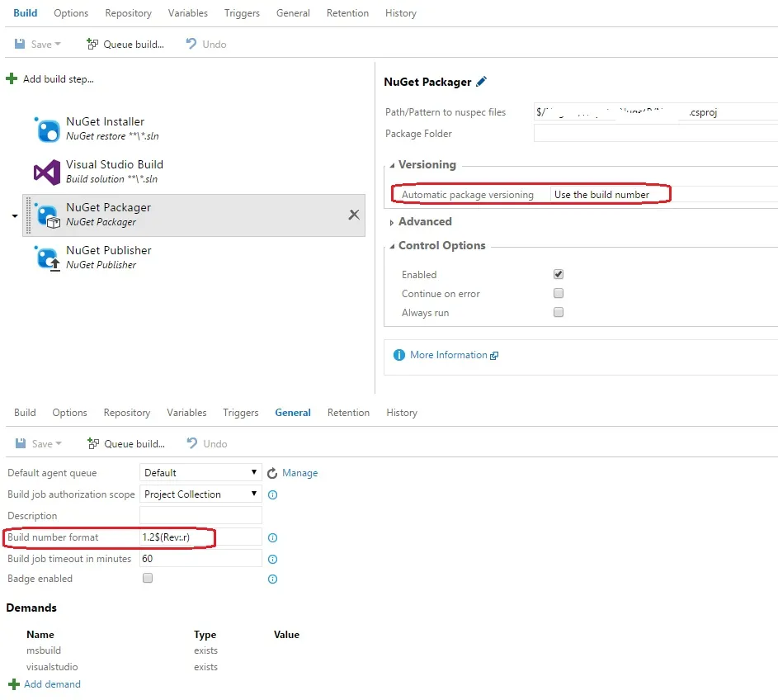
Task: Collapse the Versioning section
Action: point(392,165)
